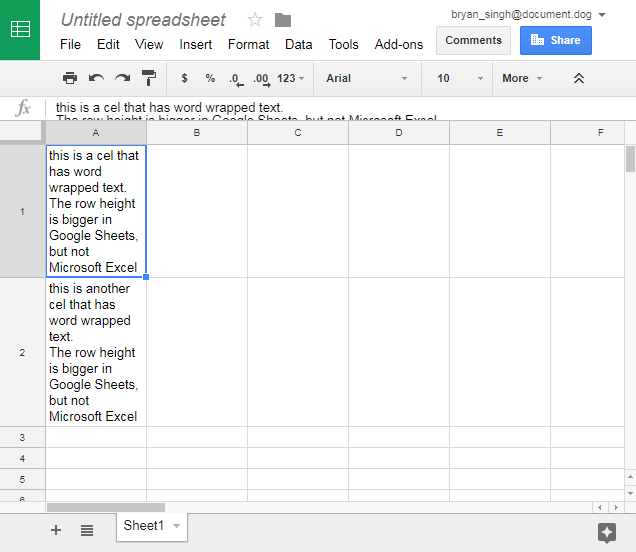Collapse the menus with double chevron
The width and height of the screenshot is (636, 552).
pyautogui.click(x=578, y=78)
